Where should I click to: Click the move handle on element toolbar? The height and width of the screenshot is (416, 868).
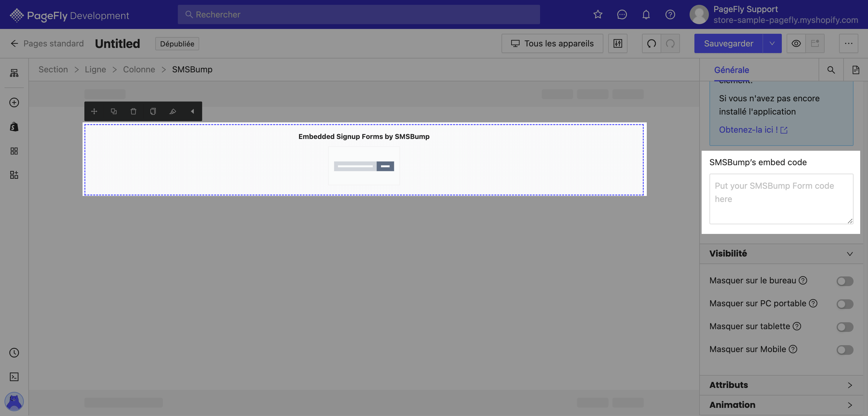[94, 111]
